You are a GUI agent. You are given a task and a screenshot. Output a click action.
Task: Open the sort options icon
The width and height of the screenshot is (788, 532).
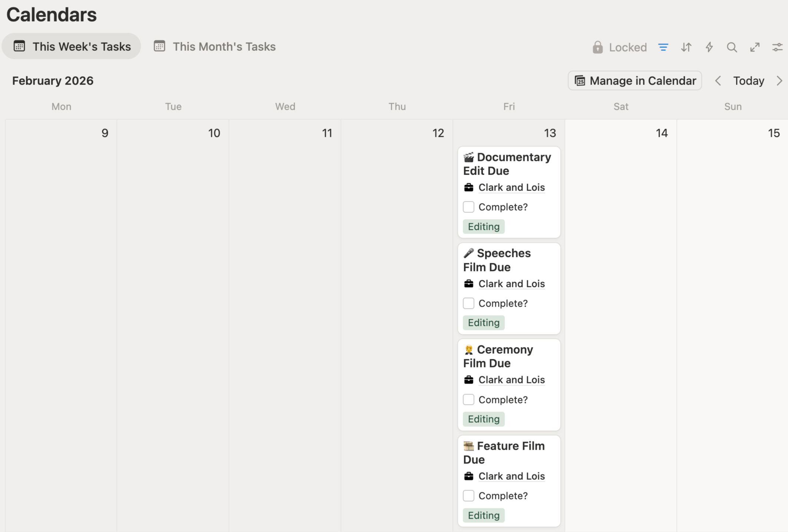686,47
